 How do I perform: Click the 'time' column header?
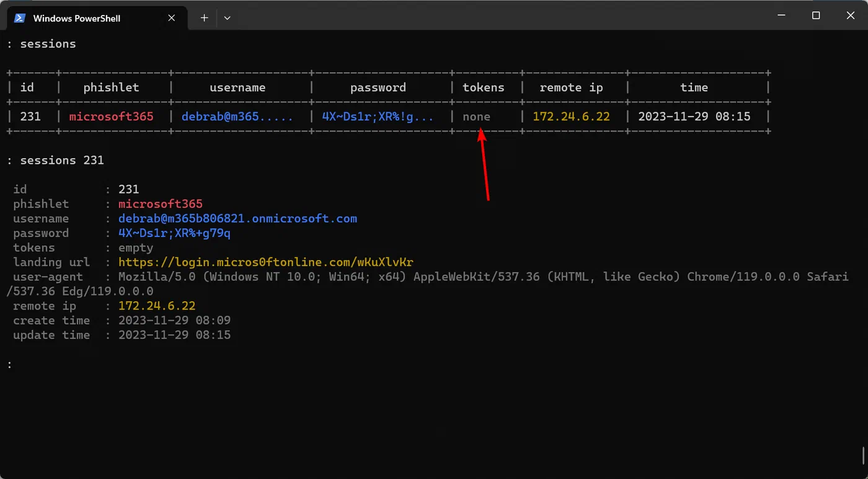[694, 87]
